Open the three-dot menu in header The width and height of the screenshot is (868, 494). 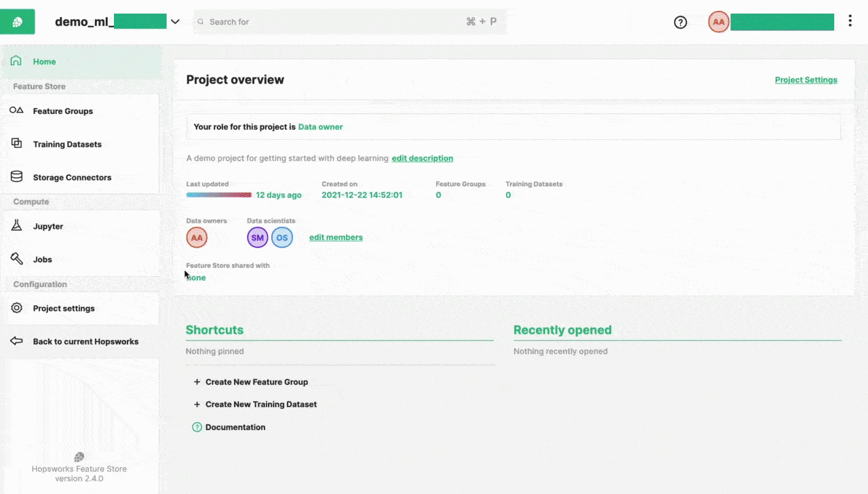[x=850, y=21]
